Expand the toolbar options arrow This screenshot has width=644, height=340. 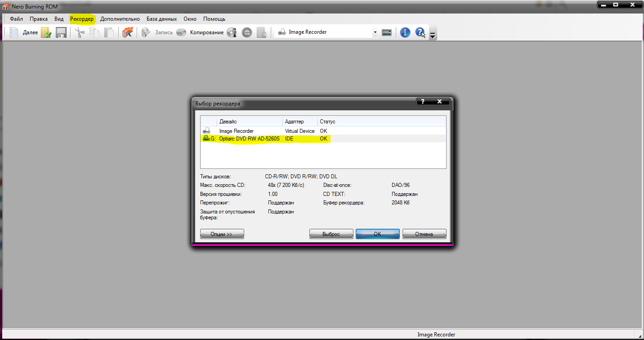click(x=433, y=35)
